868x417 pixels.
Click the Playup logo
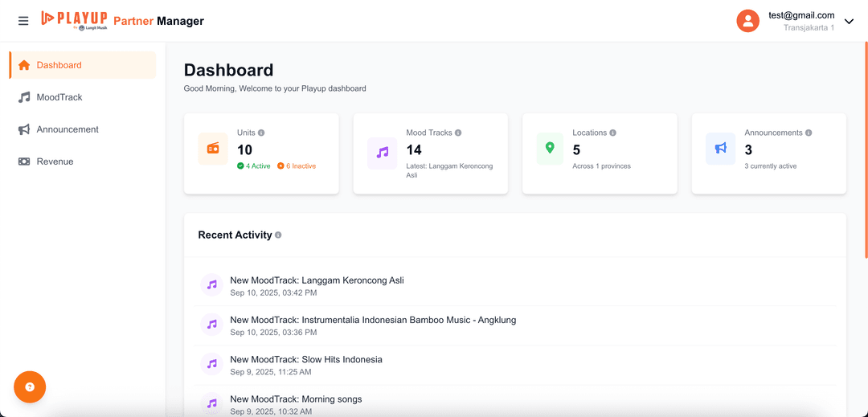pos(74,20)
